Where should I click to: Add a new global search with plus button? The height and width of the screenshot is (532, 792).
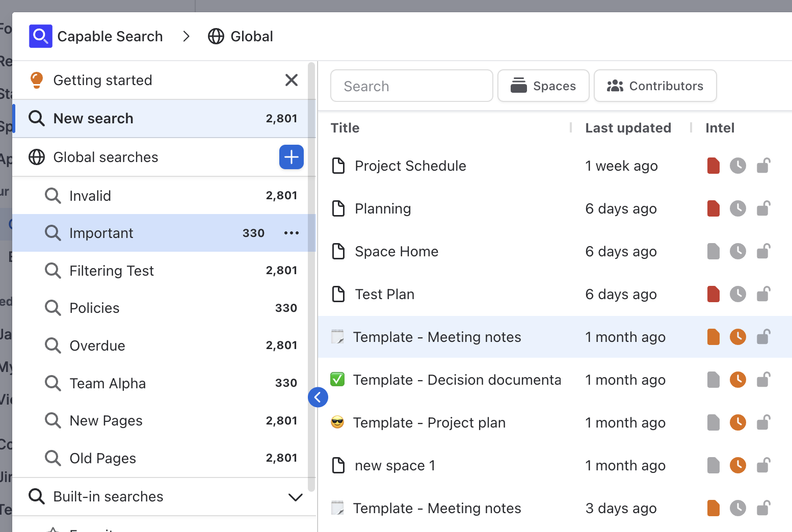point(291,157)
